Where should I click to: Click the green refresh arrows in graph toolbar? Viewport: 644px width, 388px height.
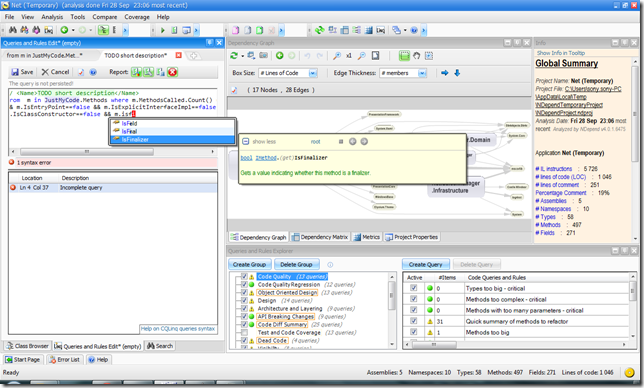pyautogui.click(x=234, y=56)
